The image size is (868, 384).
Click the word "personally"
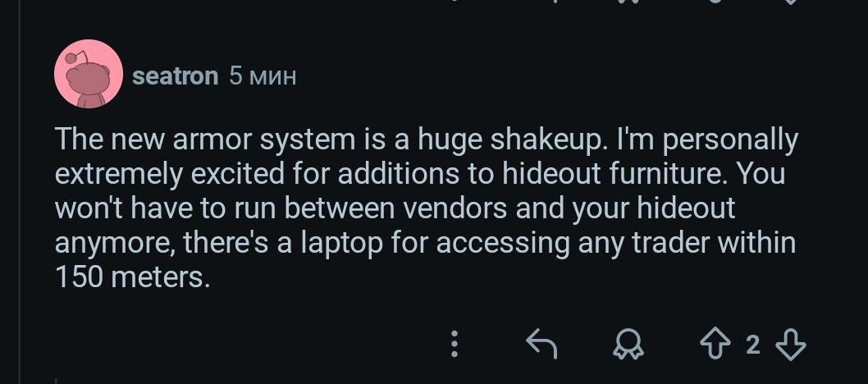(733, 140)
